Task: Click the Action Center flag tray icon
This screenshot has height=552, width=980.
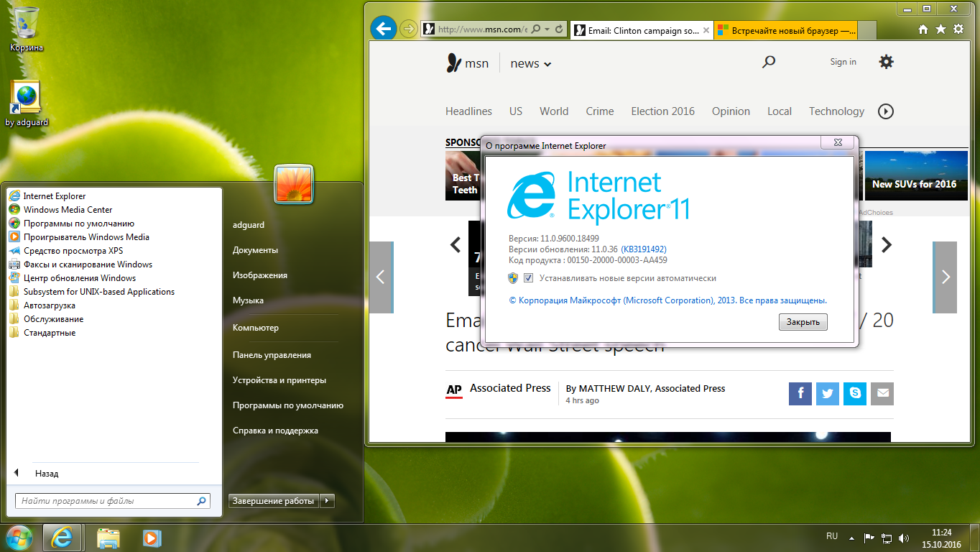Action: [x=869, y=537]
